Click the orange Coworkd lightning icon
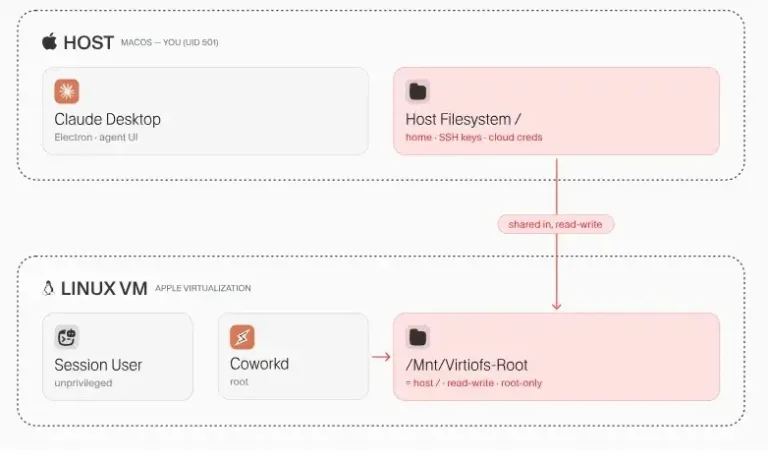 pyautogui.click(x=242, y=337)
